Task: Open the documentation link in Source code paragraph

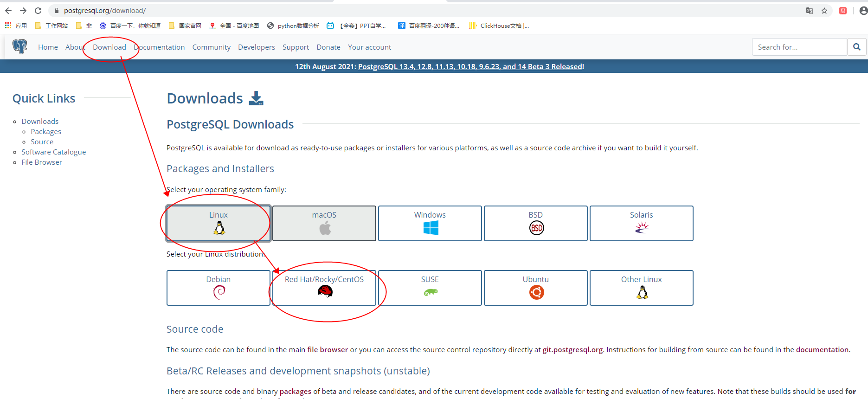Action: pos(822,349)
